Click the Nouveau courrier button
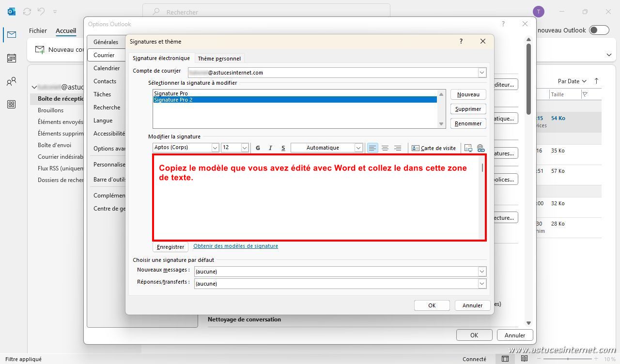The height and width of the screenshot is (364, 620). coord(61,49)
